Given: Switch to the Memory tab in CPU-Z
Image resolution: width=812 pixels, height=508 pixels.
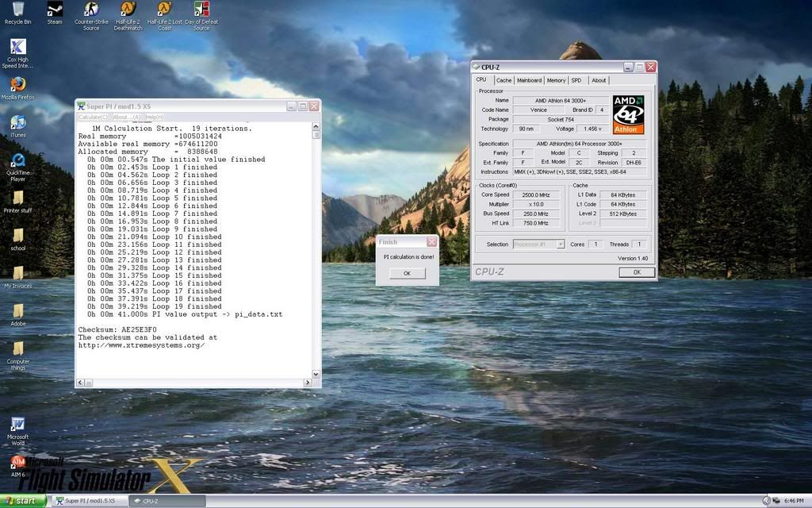Looking at the screenshot, I should tap(556, 80).
